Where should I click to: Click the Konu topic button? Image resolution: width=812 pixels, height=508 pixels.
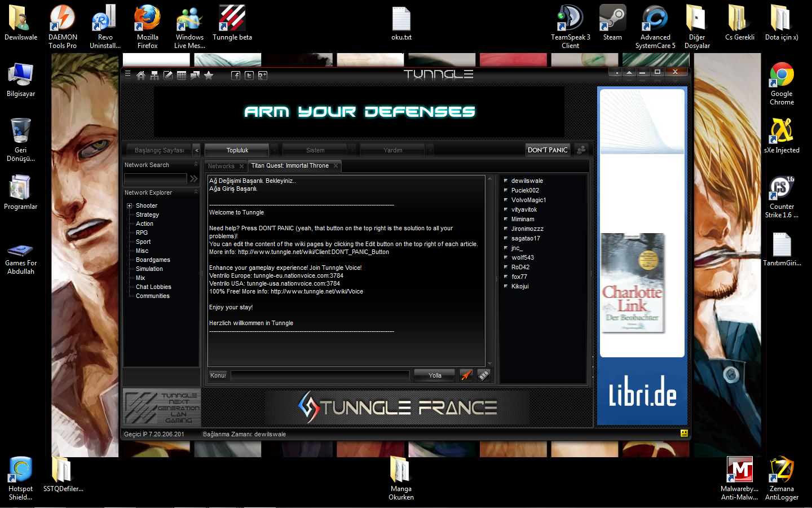218,375
